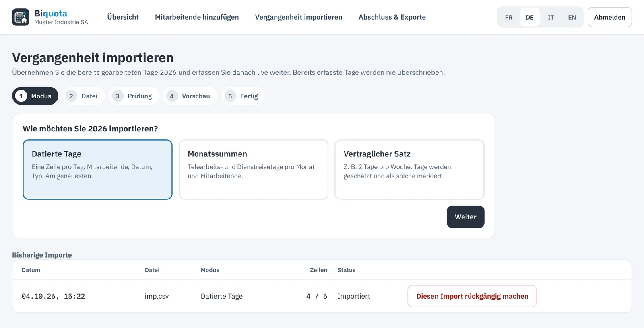Choose the Datierte Tage import mode card
This screenshot has width=644, height=328.
tap(97, 170)
